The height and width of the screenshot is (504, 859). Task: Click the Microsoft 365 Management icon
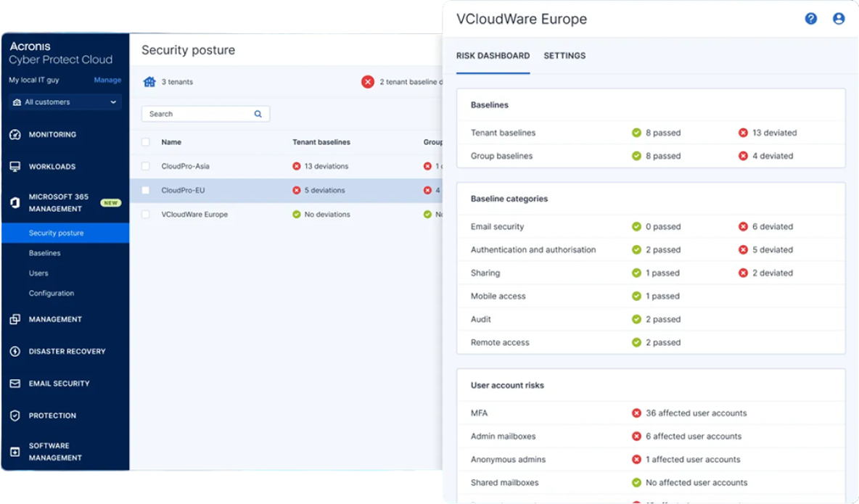tap(15, 203)
